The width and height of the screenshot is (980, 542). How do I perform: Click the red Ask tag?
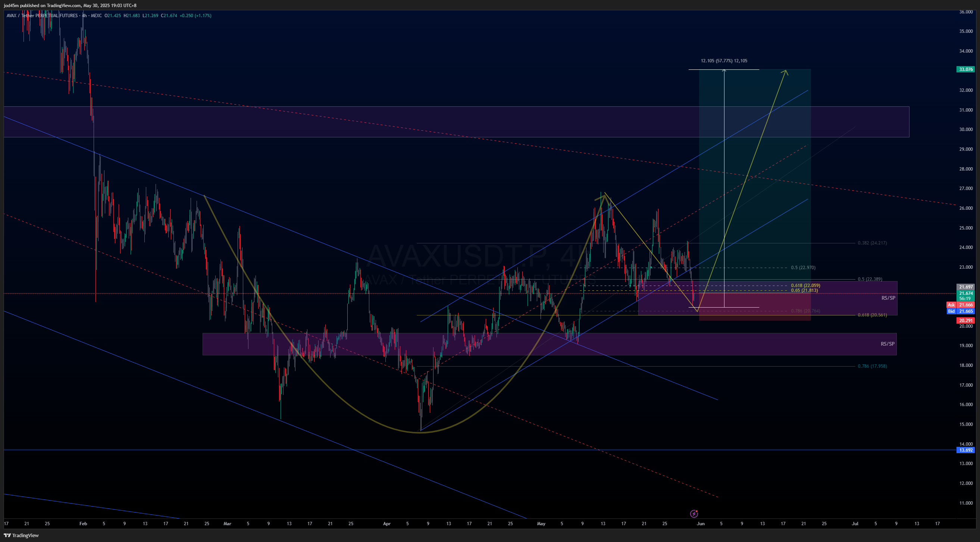pyautogui.click(x=951, y=305)
